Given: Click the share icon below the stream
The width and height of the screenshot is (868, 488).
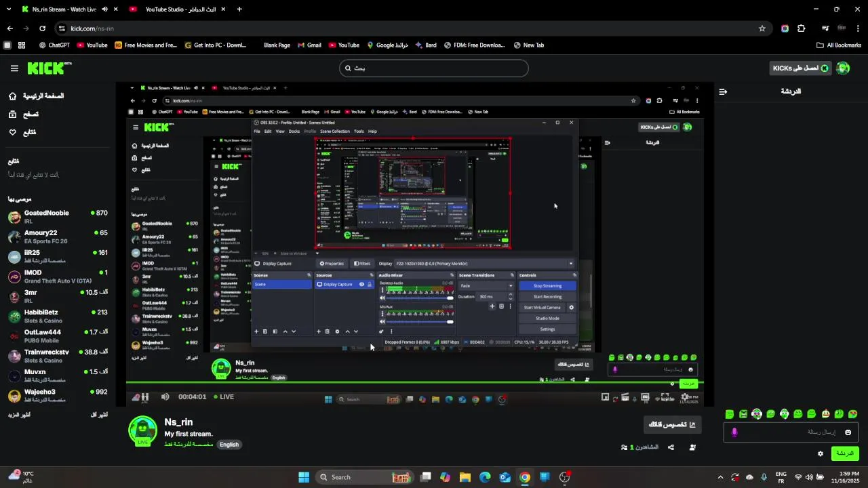Looking at the screenshot, I should pyautogui.click(x=671, y=447).
